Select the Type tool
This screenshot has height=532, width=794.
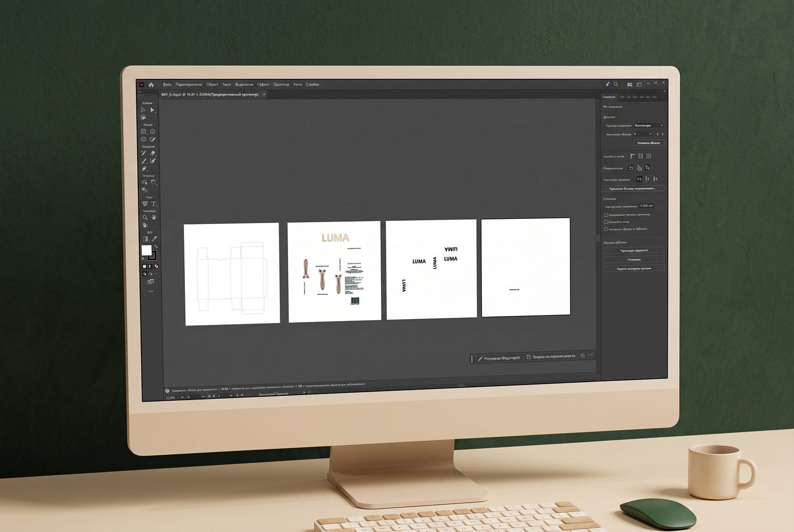point(154,203)
